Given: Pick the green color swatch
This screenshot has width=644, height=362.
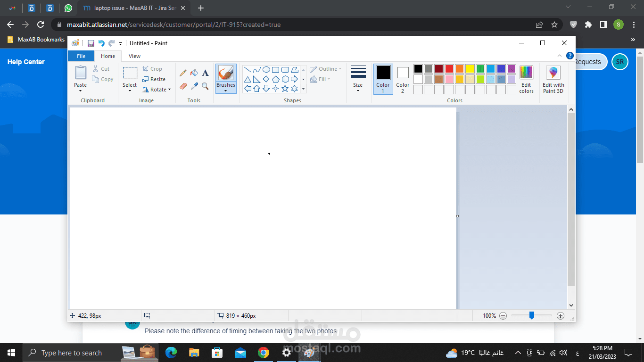Looking at the screenshot, I should point(480,69).
